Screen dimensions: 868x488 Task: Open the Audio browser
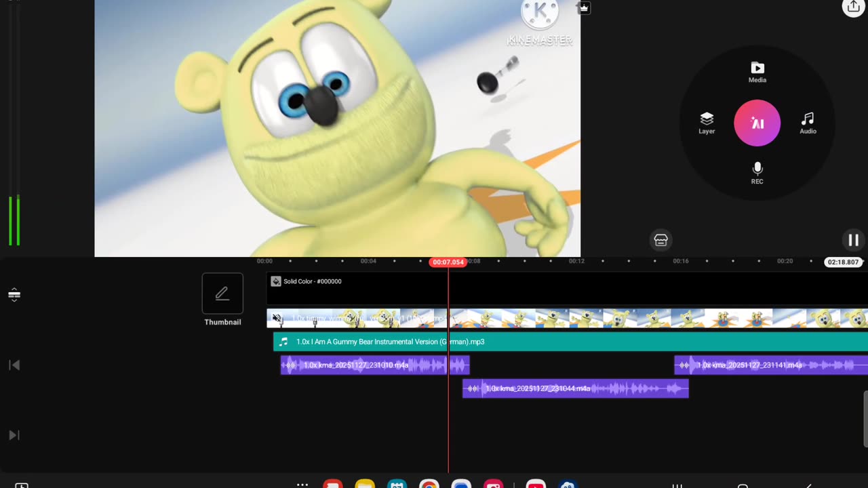pyautogui.click(x=808, y=123)
